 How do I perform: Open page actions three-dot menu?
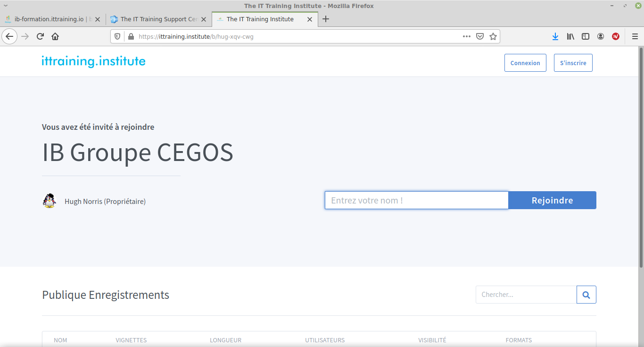(x=467, y=36)
